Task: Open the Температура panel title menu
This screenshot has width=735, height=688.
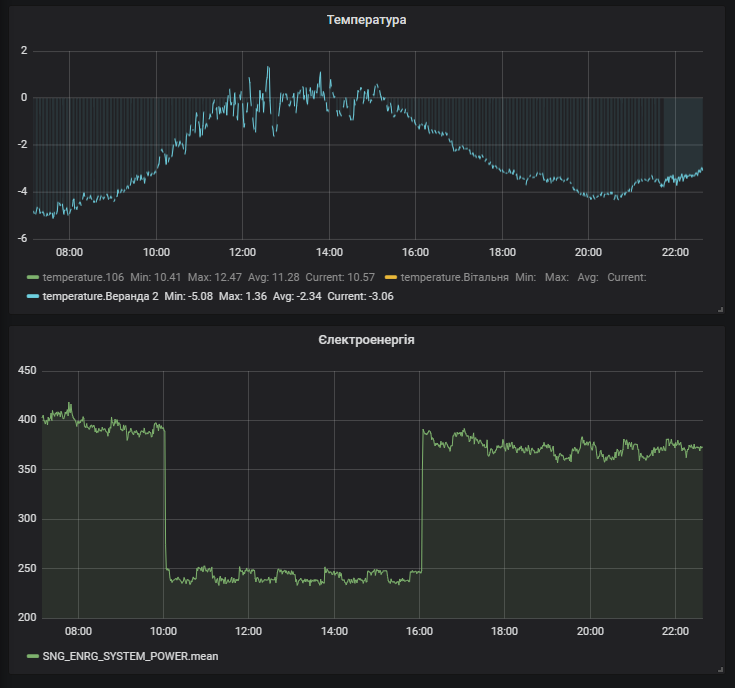Action: coord(366,20)
